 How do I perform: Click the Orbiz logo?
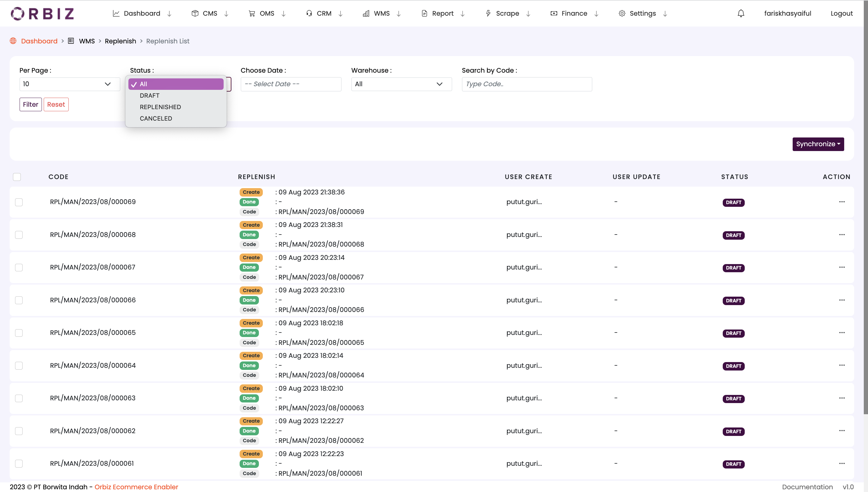tap(42, 14)
